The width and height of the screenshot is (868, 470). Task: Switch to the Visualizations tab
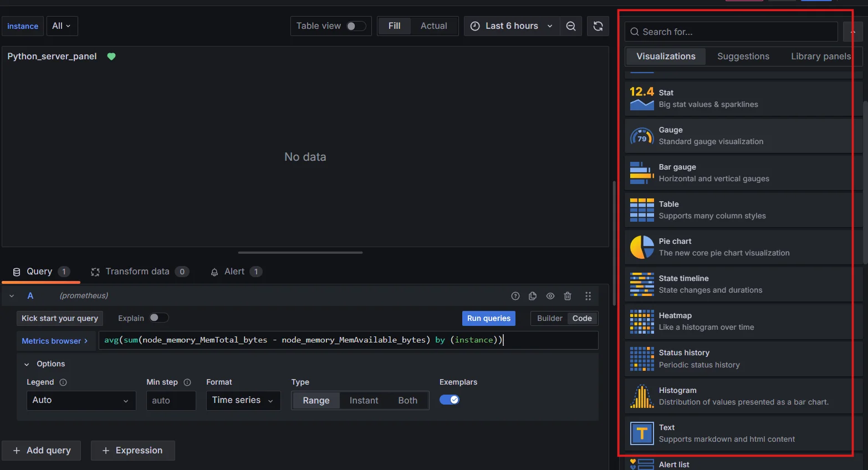tap(666, 57)
